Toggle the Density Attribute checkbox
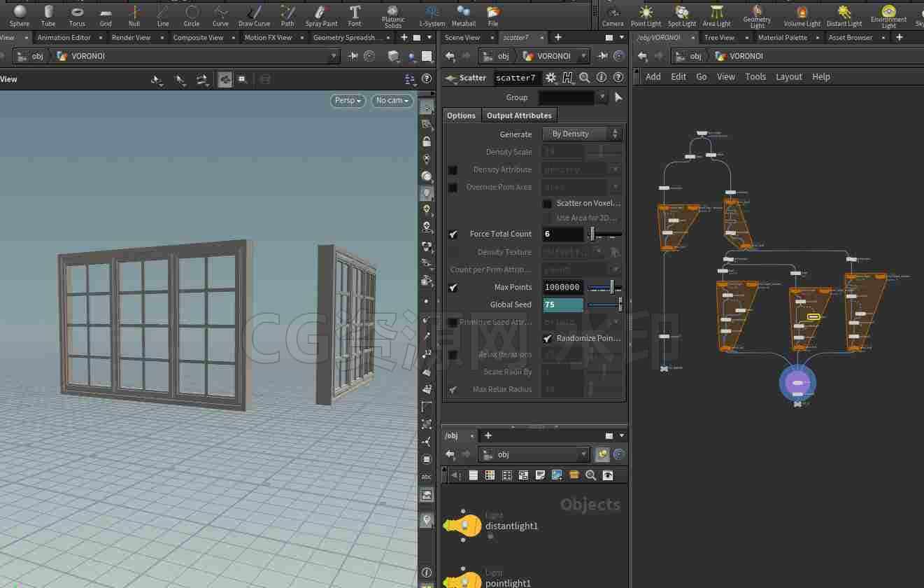924x588 pixels. (453, 169)
